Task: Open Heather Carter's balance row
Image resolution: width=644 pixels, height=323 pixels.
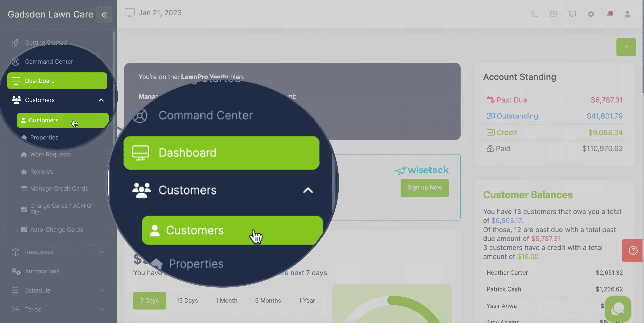Action: pyautogui.click(x=554, y=273)
